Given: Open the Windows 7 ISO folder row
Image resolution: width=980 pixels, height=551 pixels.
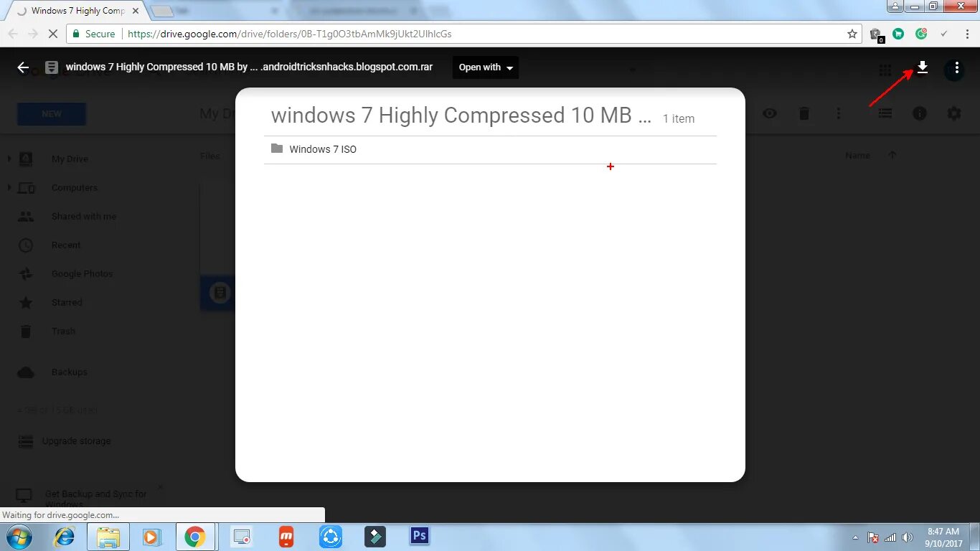Looking at the screenshot, I should click(490, 149).
